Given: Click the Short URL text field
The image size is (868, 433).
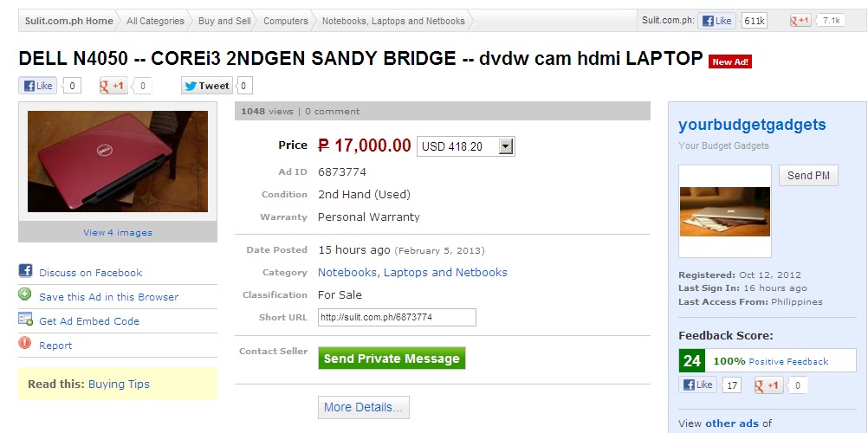Looking at the screenshot, I should [397, 318].
